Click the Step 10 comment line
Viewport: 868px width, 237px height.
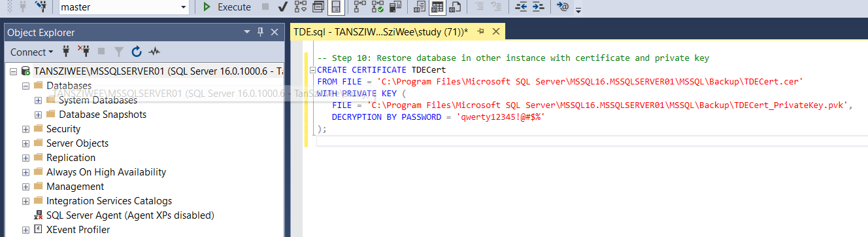(x=513, y=58)
